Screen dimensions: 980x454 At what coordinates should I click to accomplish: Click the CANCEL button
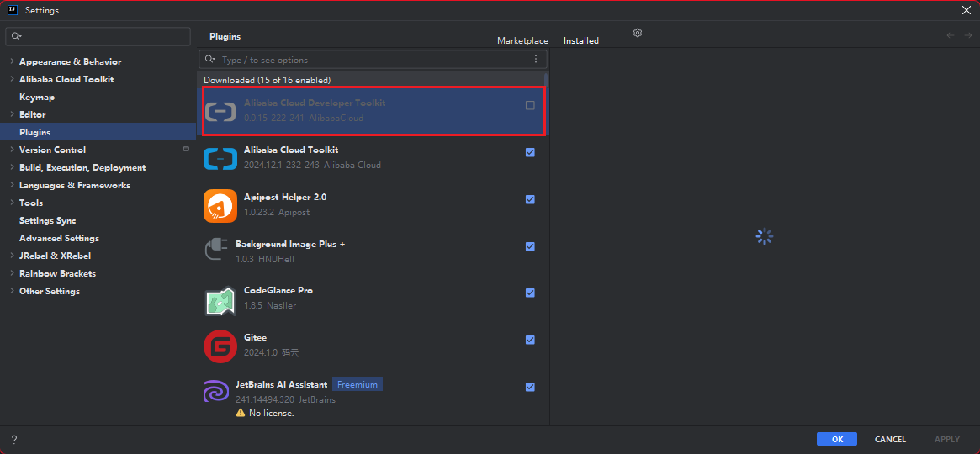[x=890, y=439]
